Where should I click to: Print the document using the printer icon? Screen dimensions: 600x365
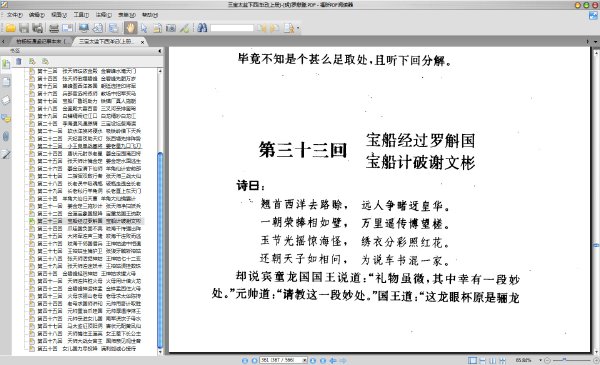54,28
